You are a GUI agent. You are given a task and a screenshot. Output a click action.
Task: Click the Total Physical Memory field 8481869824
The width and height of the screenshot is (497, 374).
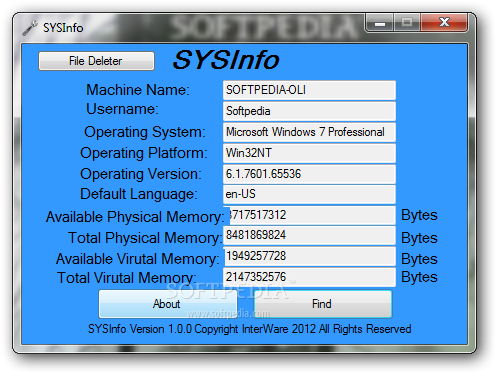[309, 236]
